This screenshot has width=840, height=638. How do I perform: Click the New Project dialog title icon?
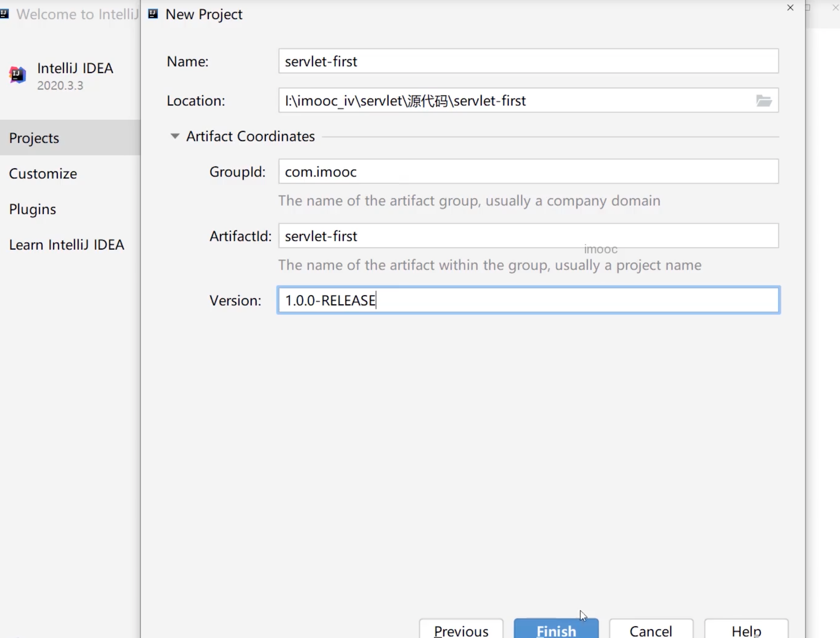pyautogui.click(x=153, y=14)
